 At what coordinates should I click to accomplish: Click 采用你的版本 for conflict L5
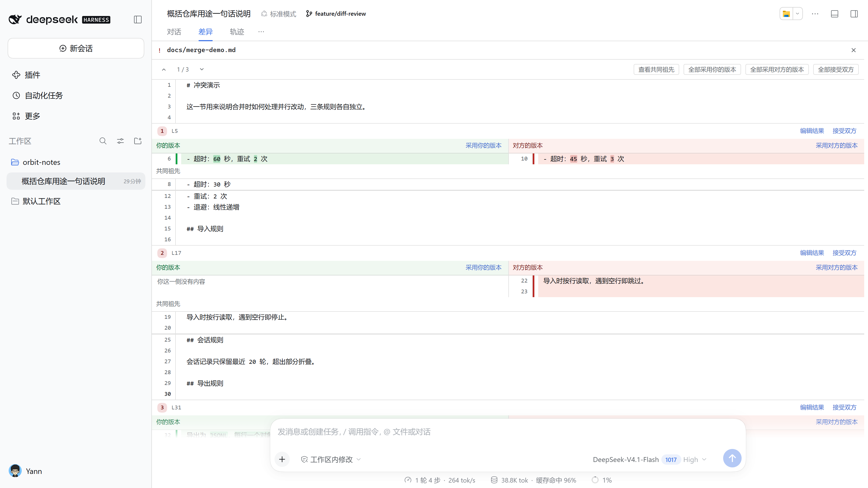click(x=483, y=146)
